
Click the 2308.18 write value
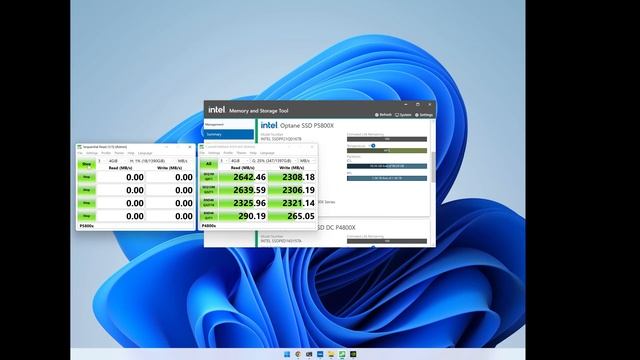[292, 177]
